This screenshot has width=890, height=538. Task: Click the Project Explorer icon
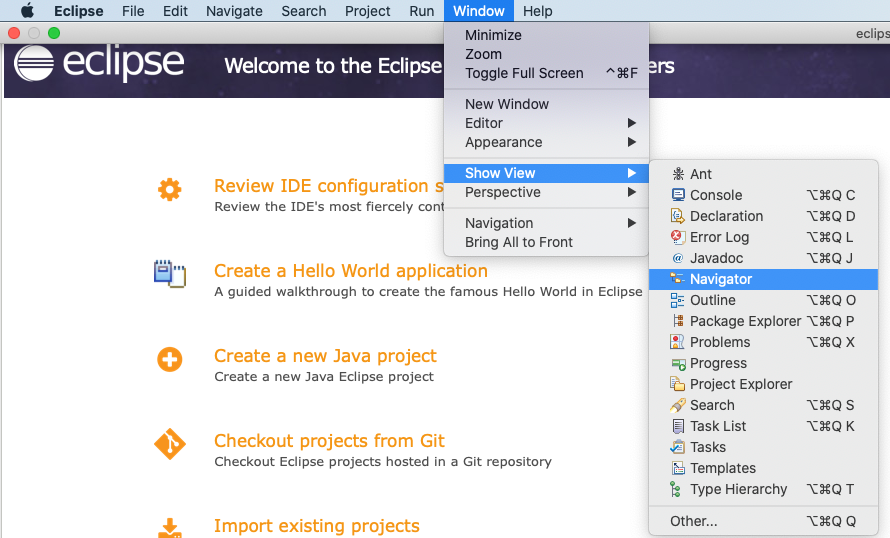coord(678,384)
